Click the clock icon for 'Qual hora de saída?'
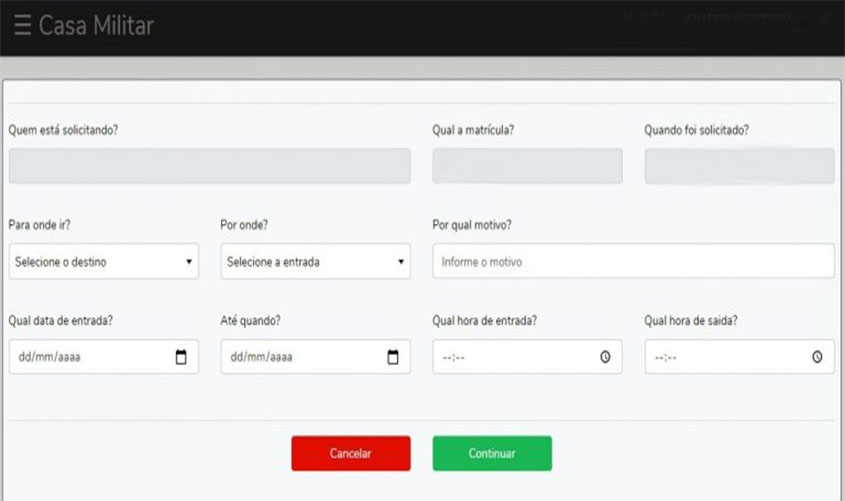 click(817, 357)
